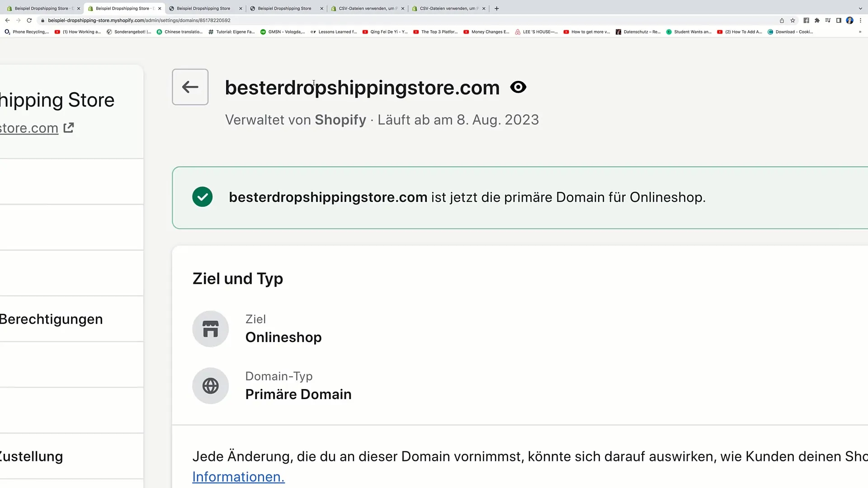
Task: Open Berechtigungen in the settings sidebar
Action: (x=51, y=319)
